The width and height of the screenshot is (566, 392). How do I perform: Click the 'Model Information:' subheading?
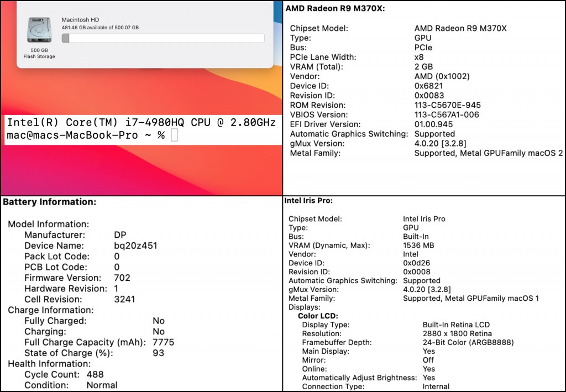[49, 224]
